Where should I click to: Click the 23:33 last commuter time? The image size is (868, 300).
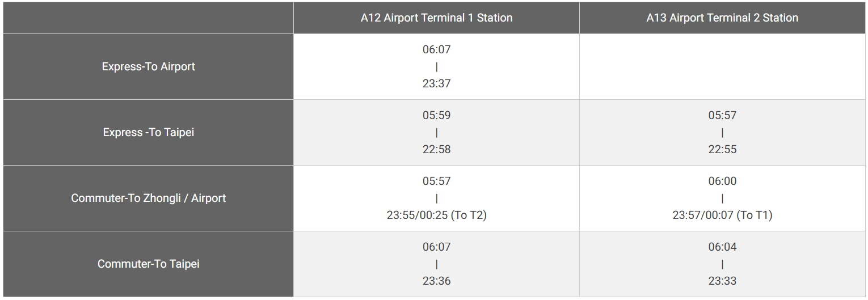[722, 281]
